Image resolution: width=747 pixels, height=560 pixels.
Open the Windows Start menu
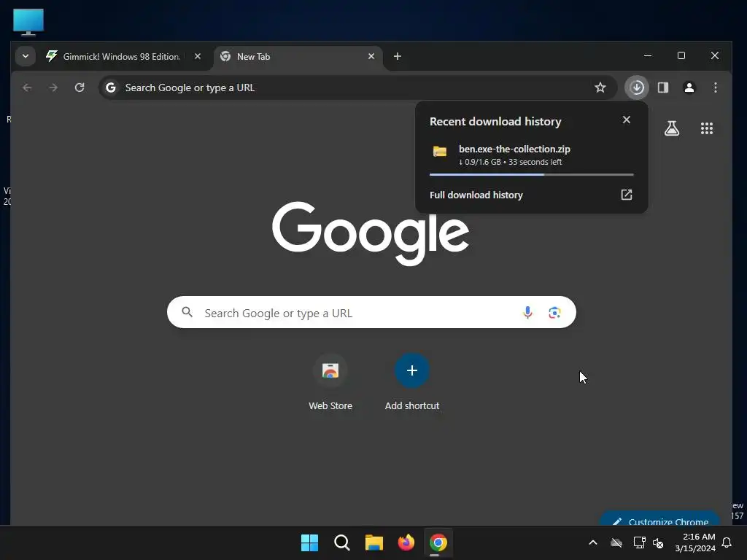pos(309,542)
